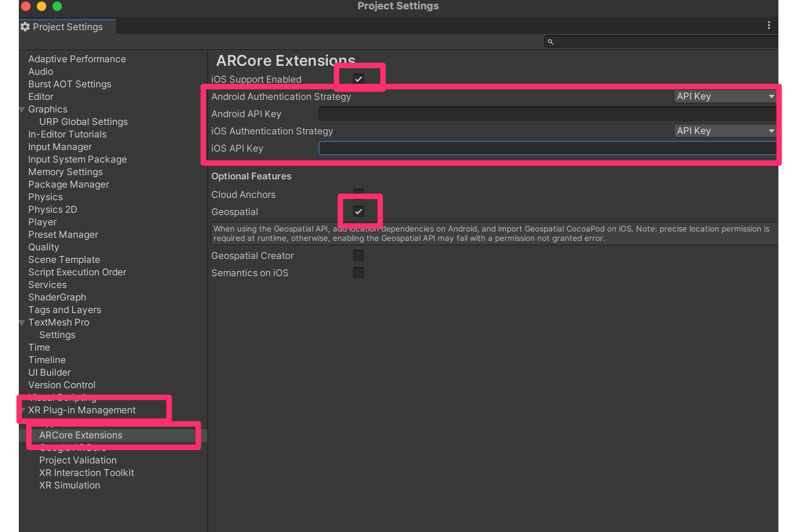Open Player settings category
The height and width of the screenshot is (532, 798).
[42, 222]
